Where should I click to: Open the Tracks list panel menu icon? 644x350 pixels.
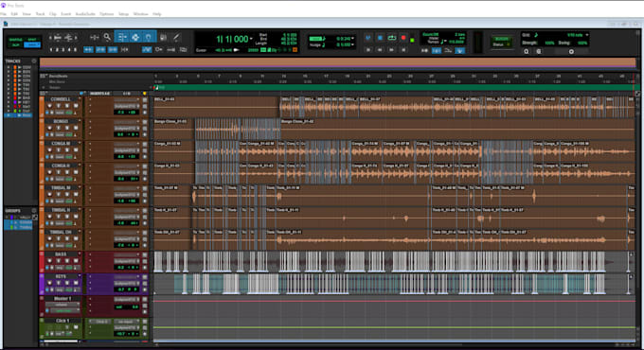click(x=34, y=61)
